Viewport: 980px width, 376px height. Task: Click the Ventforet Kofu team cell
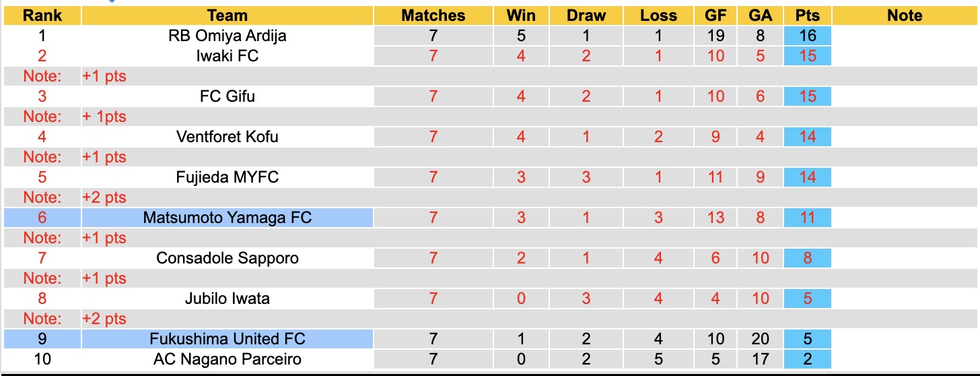(227, 137)
